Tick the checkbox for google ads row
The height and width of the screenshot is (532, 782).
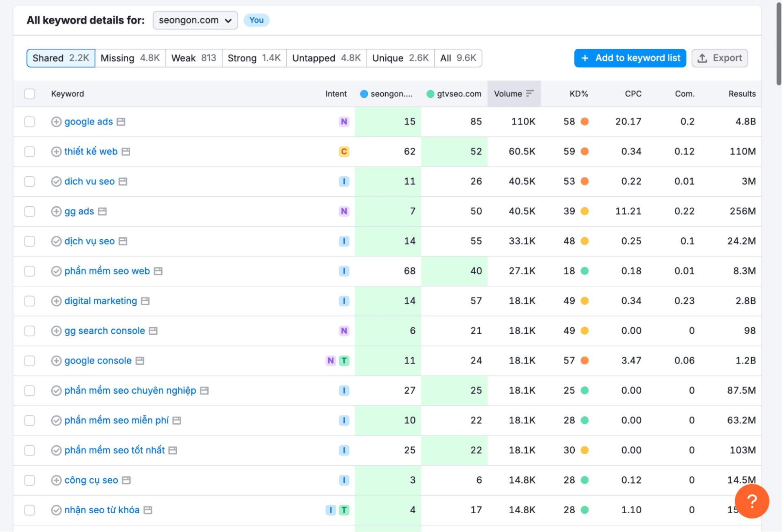pos(30,122)
